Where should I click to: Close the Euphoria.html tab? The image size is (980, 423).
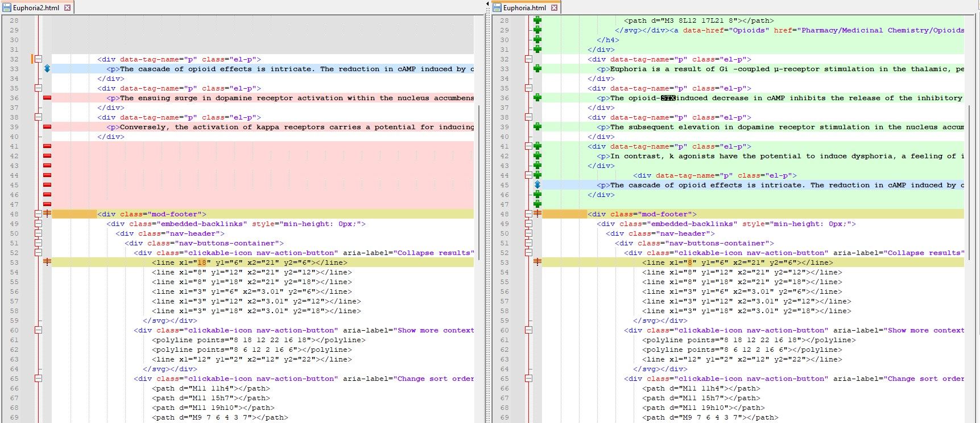coord(555,8)
